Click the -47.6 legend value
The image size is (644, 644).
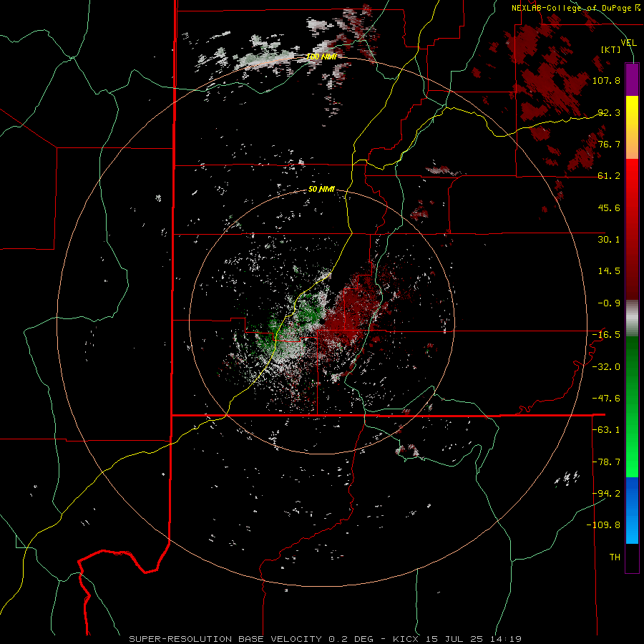pos(606,399)
